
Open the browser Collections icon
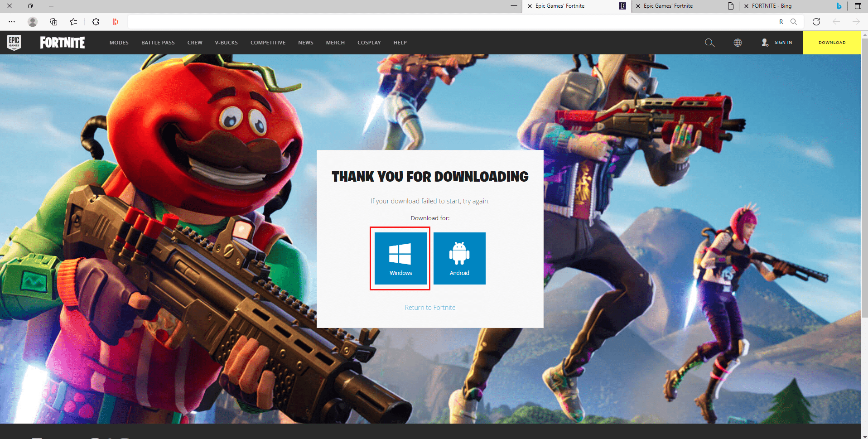[x=53, y=22]
